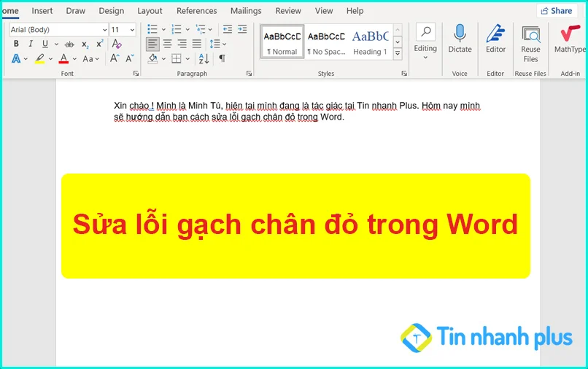588x369 pixels.
Task: Click the word 'Plus.' in document text
Action: 409,106
